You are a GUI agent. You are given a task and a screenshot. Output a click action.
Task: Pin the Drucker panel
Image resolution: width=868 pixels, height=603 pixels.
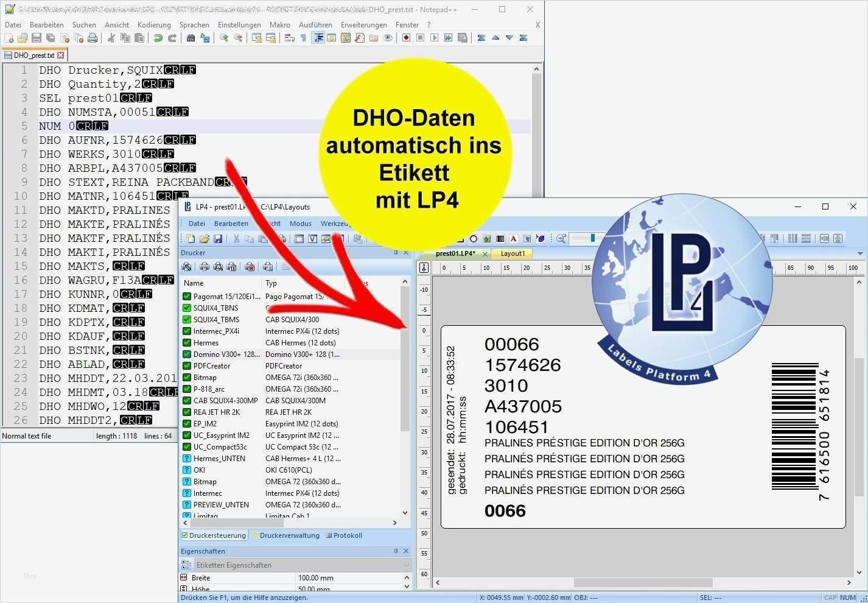(x=396, y=253)
